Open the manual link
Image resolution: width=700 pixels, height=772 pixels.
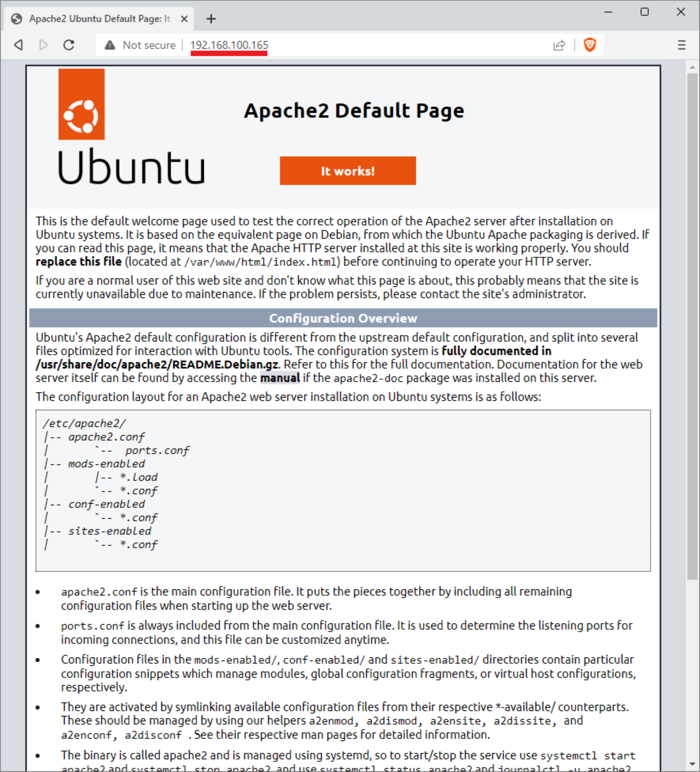[x=280, y=378]
